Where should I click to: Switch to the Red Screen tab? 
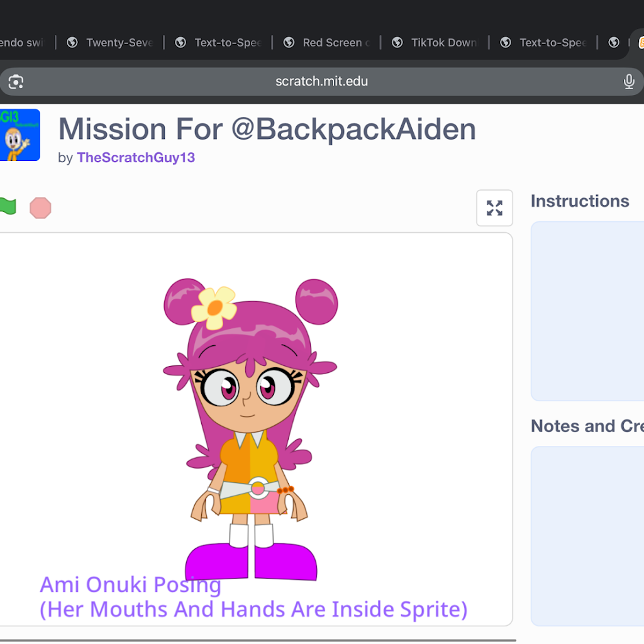click(327, 43)
